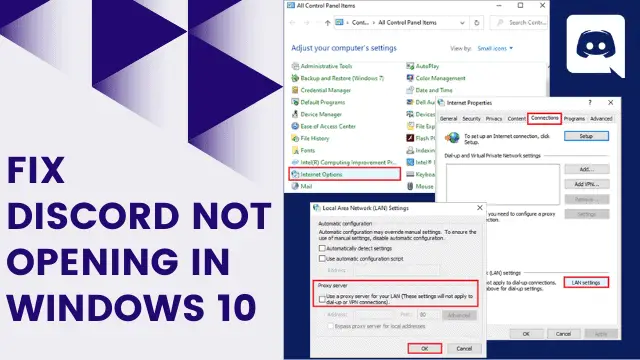The height and width of the screenshot is (360, 640).
Task: Switch to Security tab
Action: pyautogui.click(x=471, y=119)
